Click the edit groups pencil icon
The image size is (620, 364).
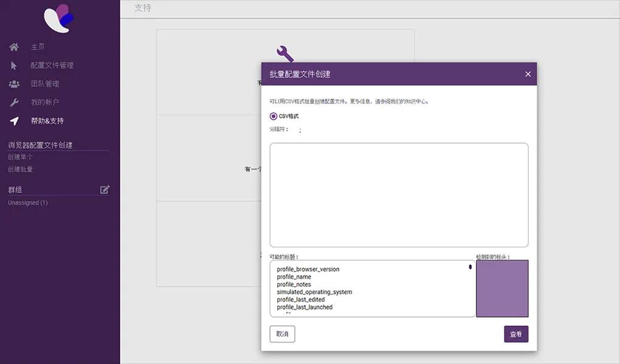pos(105,190)
